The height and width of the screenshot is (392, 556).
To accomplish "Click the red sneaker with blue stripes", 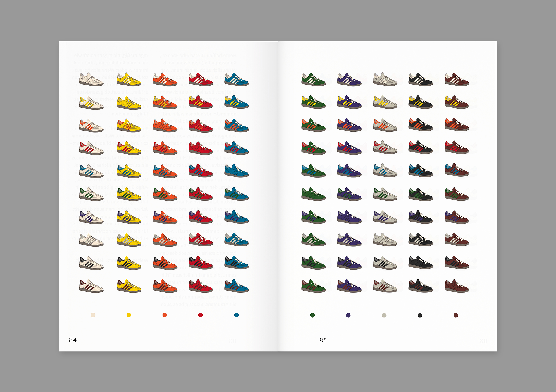I will click(201, 171).
